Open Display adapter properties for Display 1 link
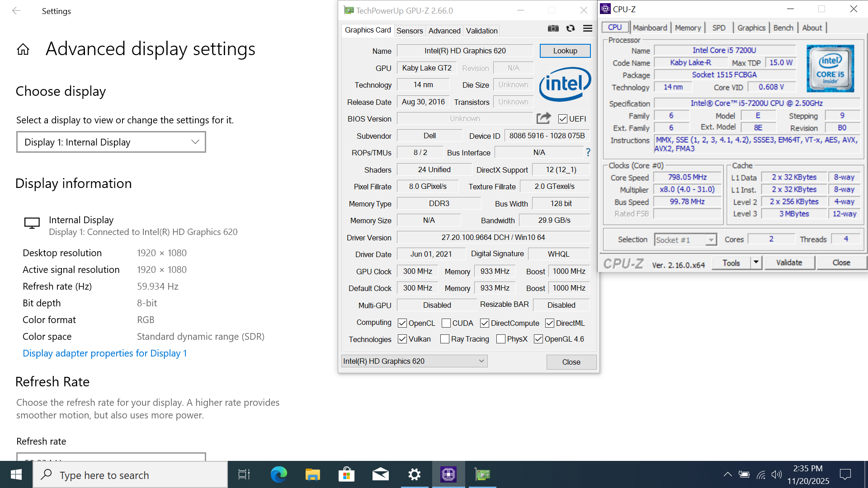868x488 pixels. point(105,353)
